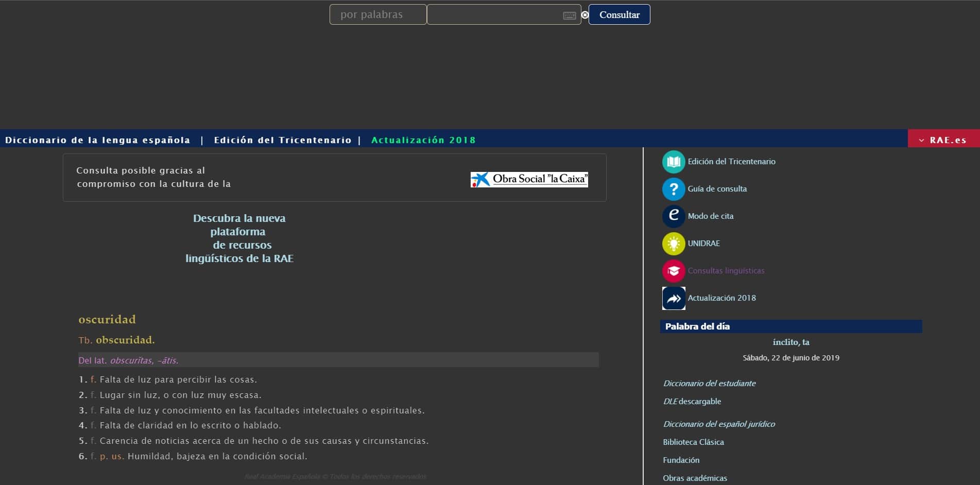Viewport: 980px width, 485px height.
Task: Click definition about 'facultades intelectuales o espirituales'
Action: [x=262, y=411]
